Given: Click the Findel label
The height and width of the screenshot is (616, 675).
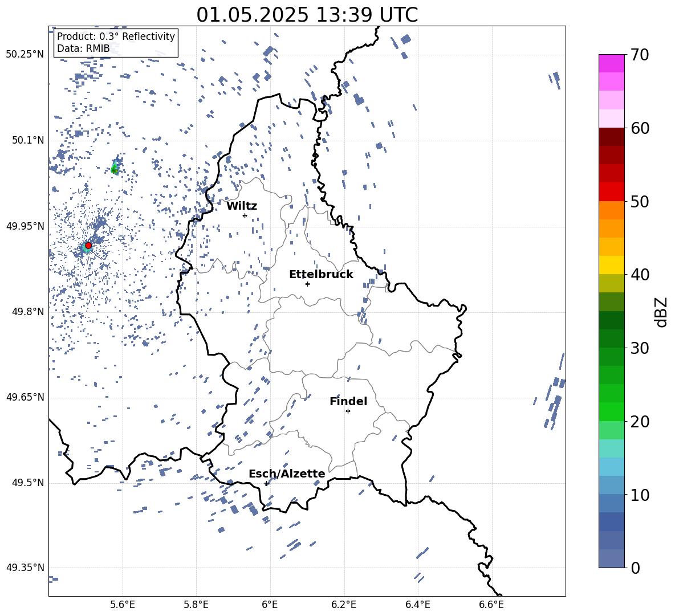Looking at the screenshot, I should pyautogui.click(x=348, y=401).
